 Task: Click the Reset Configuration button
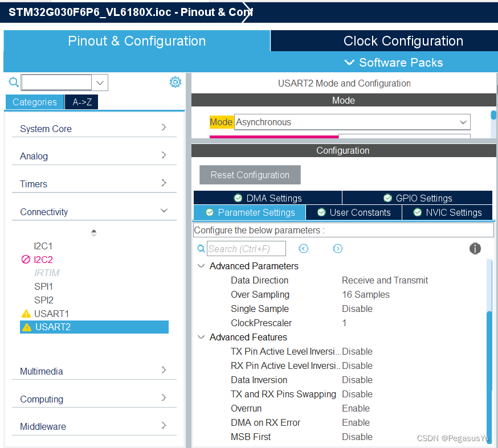coord(250,175)
